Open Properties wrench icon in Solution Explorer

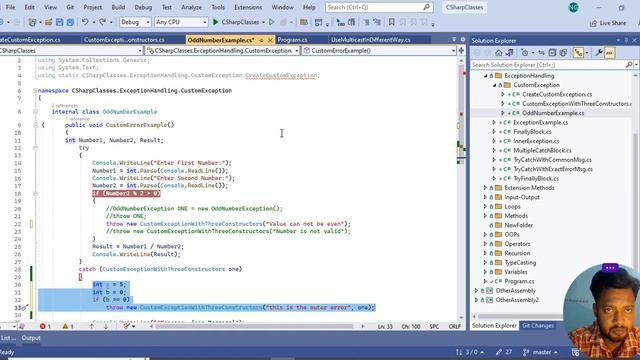[x=599, y=53]
